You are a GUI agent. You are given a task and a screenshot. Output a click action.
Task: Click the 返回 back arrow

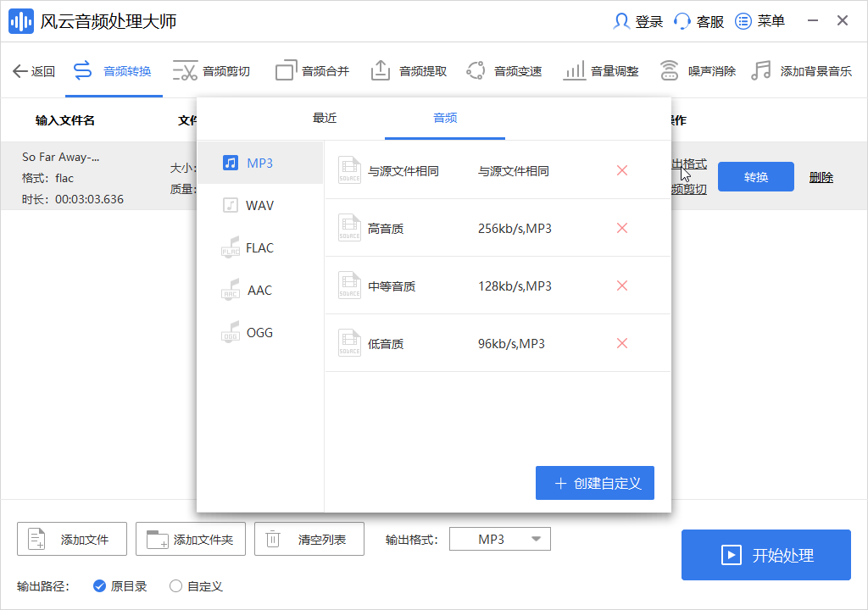(32, 70)
